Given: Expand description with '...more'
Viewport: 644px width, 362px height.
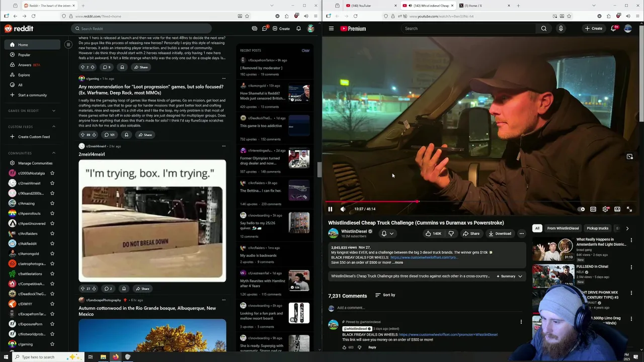Looking at the screenshot, I should pyautogui.click(x=398, y=262).
